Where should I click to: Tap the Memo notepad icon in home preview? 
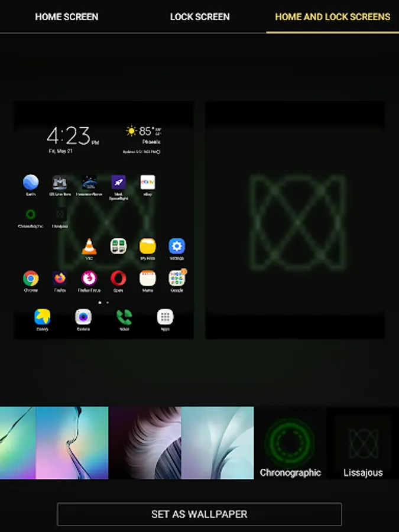point(148,278)
